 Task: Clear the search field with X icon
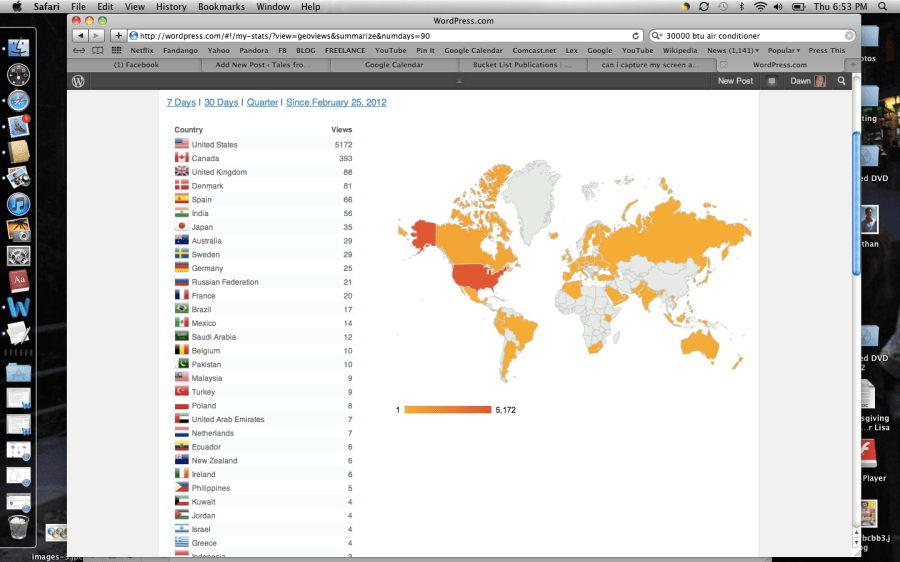pos(849,36)
